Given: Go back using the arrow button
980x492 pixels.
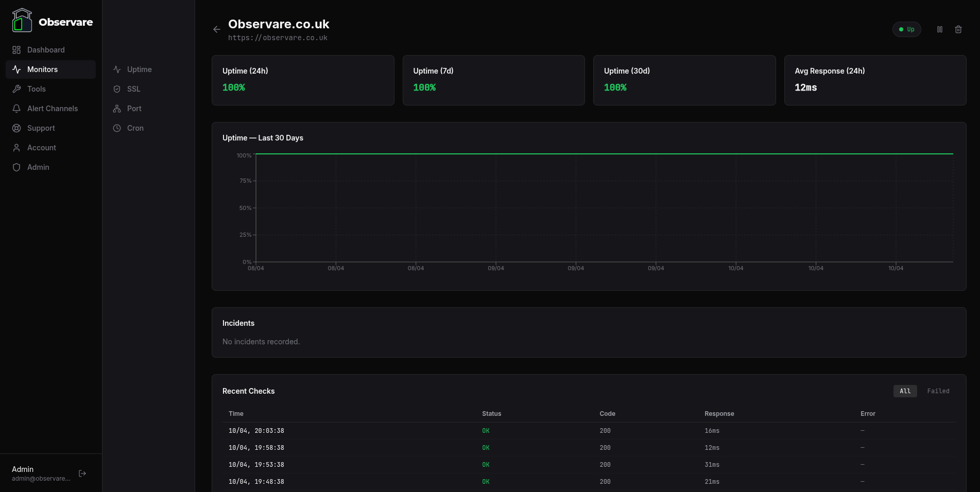Looking at the screenshot, I should click(216, 29).
